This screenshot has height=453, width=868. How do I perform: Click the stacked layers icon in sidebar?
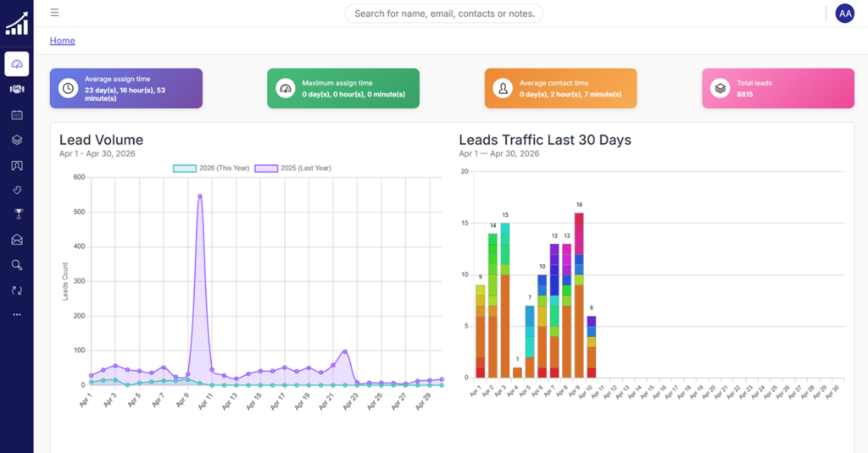coord(17,140)
